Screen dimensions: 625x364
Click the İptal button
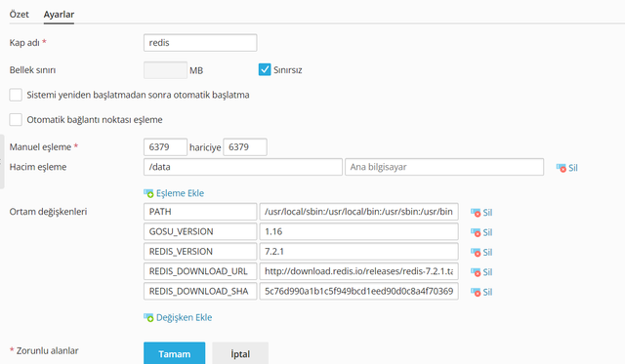click(x=240, y=353)
